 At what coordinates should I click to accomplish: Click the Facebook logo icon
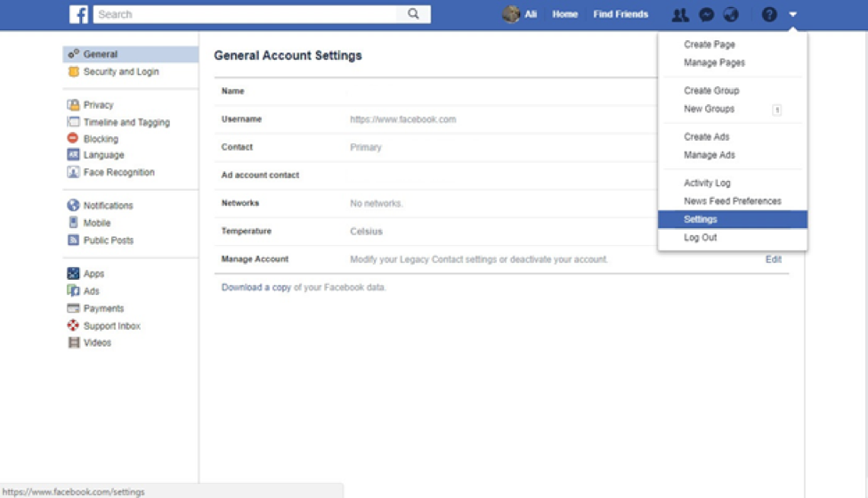(x=80, y=14)
